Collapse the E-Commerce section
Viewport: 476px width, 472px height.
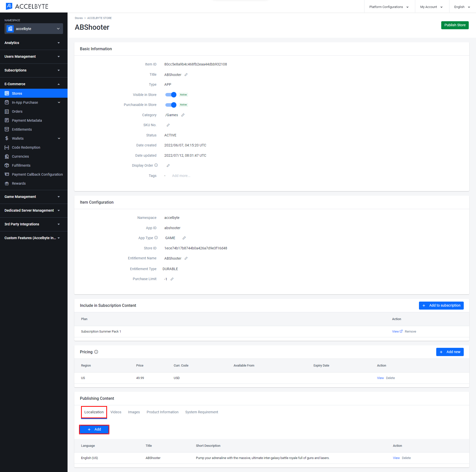click(x=34, y=84)
